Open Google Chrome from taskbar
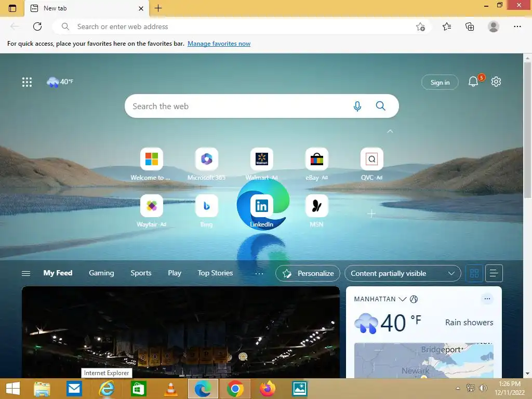Image resolution: width=532 pixels, height=399 pixels. 235,389
